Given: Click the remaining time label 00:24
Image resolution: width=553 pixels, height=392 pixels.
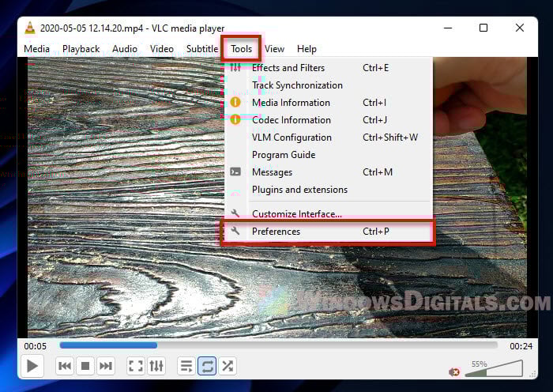Looking at the screenshot, I should point(520,346).
